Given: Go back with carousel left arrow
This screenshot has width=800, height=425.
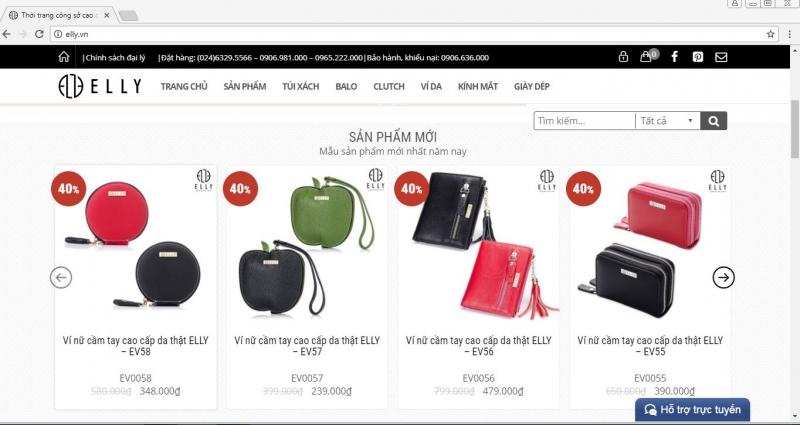Looking at the screenshot, I should coord(61,278).
